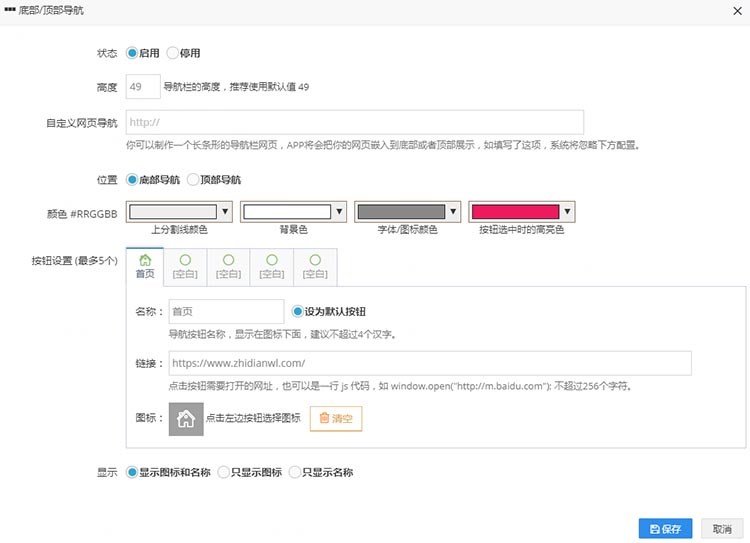
Task: Select the 启用 status radio button
Action: click(x=132, y=53)
